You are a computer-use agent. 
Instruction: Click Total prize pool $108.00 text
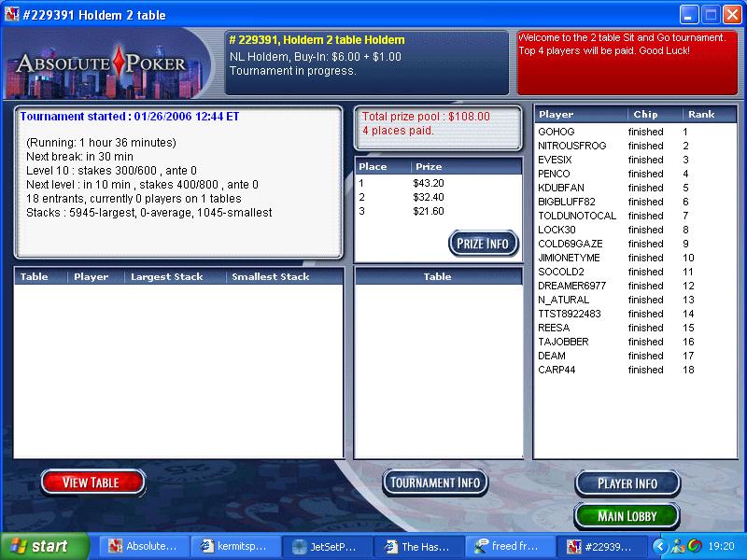(x=426, y=117)
